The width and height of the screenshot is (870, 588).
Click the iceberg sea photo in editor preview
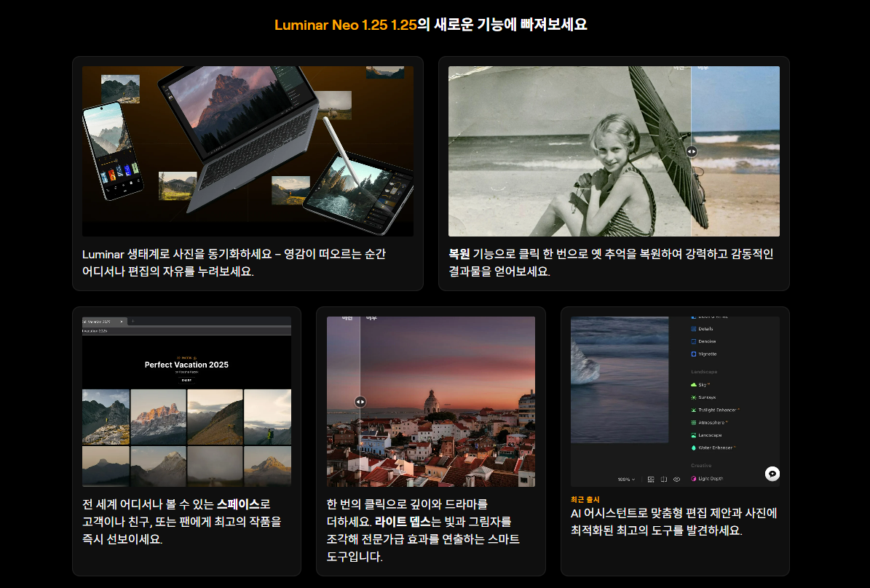(x=620, y=379)
